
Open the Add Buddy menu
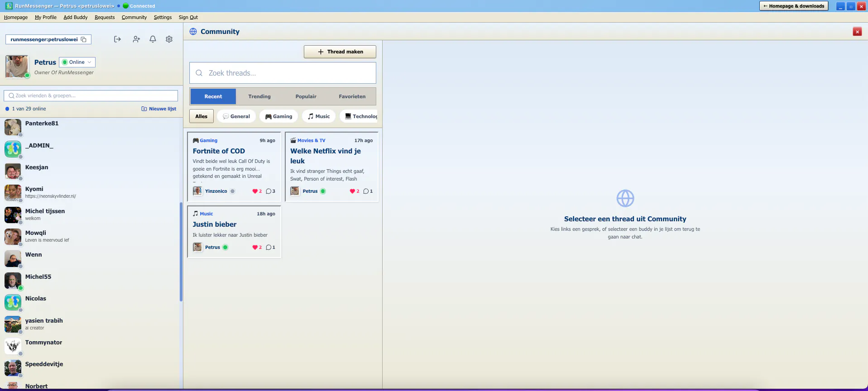point(76,17)
